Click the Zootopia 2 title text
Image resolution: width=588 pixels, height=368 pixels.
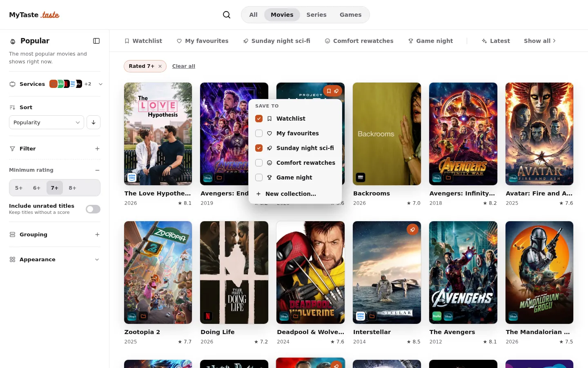click(x=142, y=332)
